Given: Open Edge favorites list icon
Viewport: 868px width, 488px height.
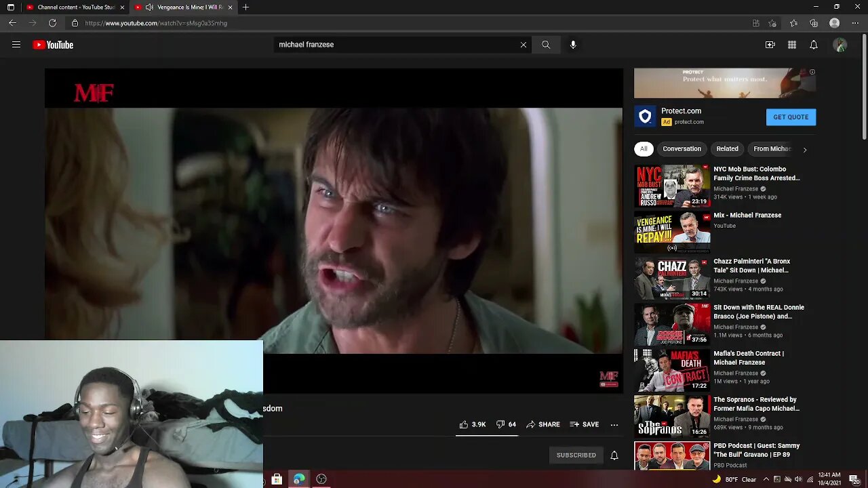Looking at the screenshot, I should 794,23.
